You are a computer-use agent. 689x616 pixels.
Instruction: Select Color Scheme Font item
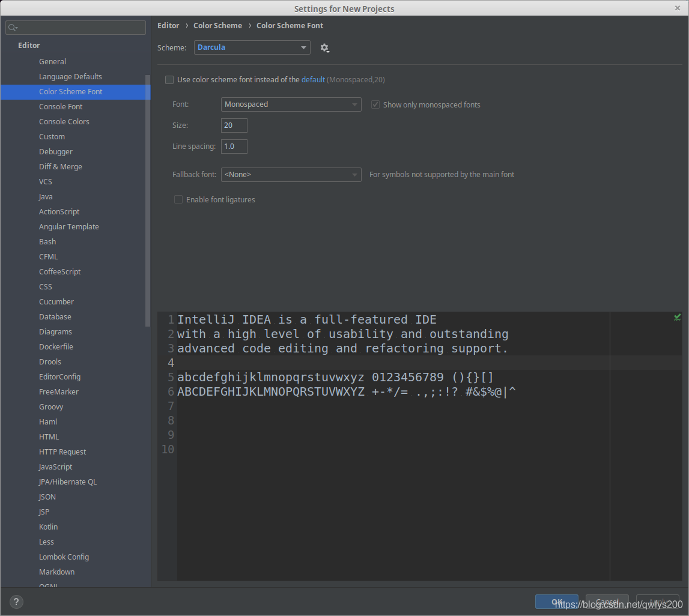click(75, 92)
